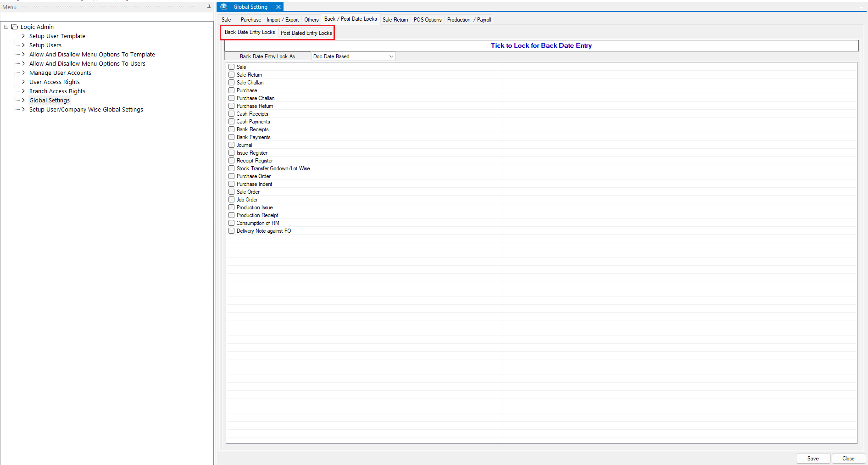Collapse the Logic Admin tree node
This screenshot has height=465, width=868.
[6, 27]
